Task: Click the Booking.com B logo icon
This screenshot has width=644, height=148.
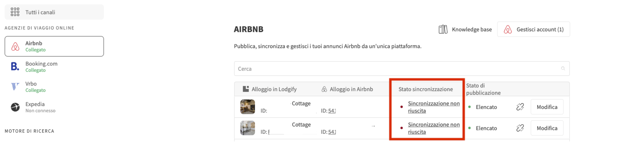Action: 15,66
